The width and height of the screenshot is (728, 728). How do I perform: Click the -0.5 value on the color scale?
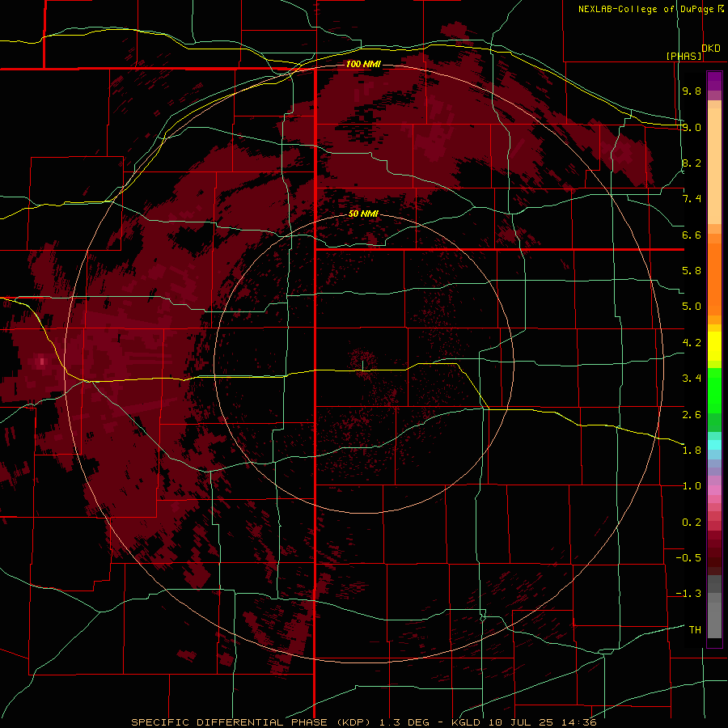pyautogui.click(x=688, y=558)
